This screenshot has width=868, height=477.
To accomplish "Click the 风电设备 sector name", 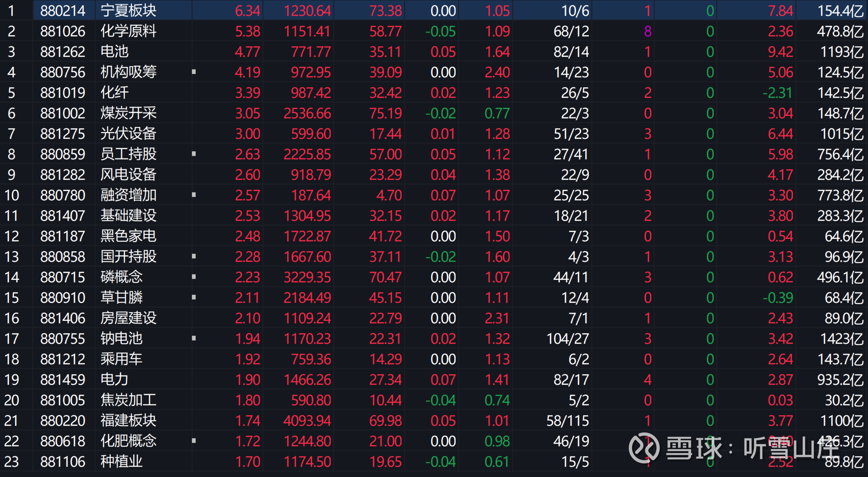I will [x=129, y=175].
